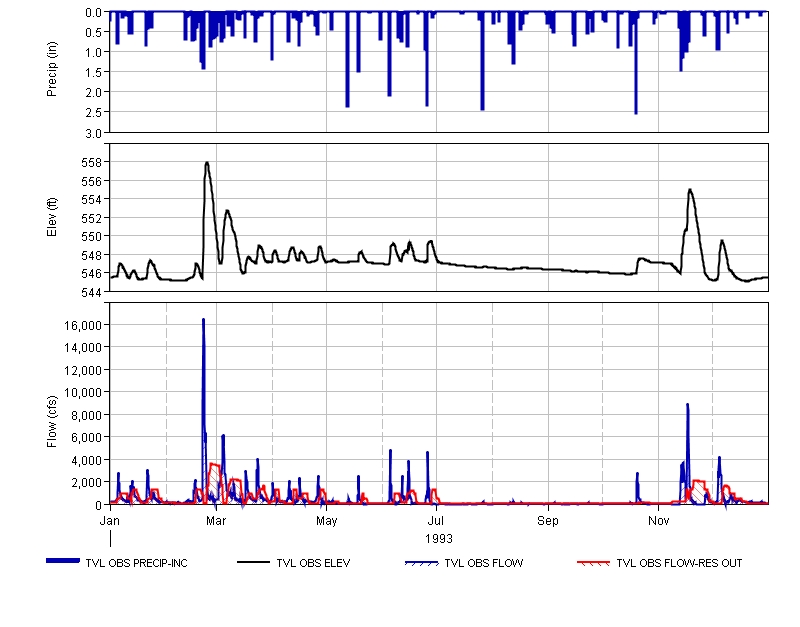The width and height of the screenshot is (800, 627).
Task: Click the '2.0' precipitation tick label
Action: pos(93,93)
